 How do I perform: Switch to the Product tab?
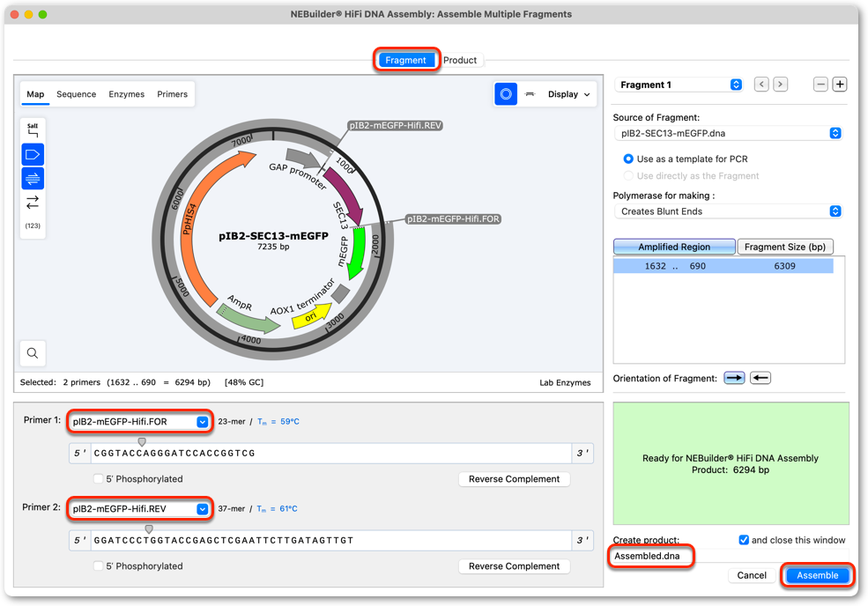tap(459, 60)
